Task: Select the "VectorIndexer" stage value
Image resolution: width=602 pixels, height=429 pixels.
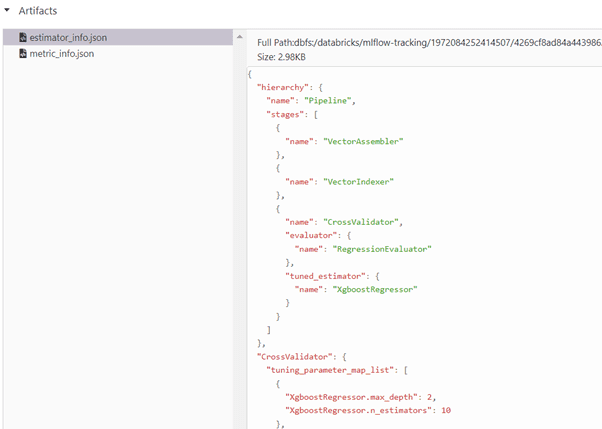Action: point(359,182)
